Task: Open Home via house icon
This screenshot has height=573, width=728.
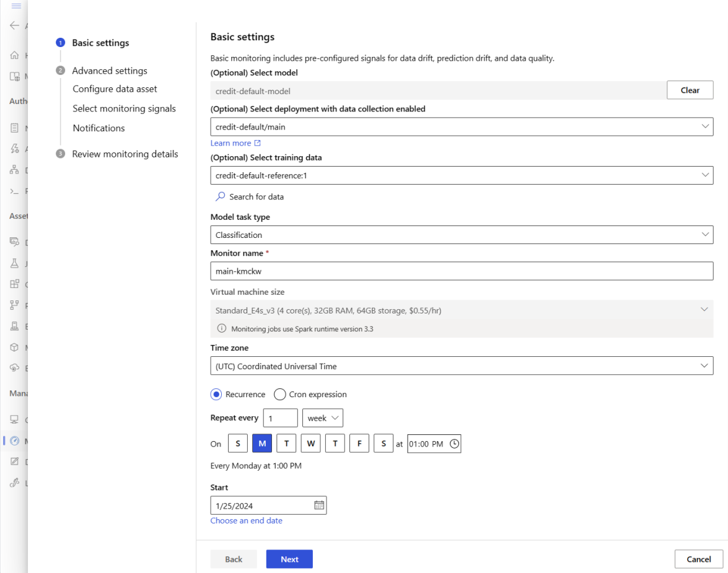Action: coord(14,56)
